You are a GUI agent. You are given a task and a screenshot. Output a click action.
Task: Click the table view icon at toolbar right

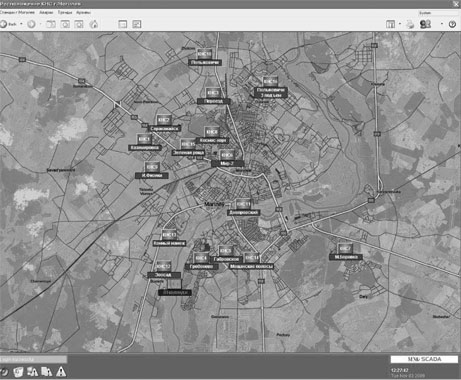pos(390,24)
